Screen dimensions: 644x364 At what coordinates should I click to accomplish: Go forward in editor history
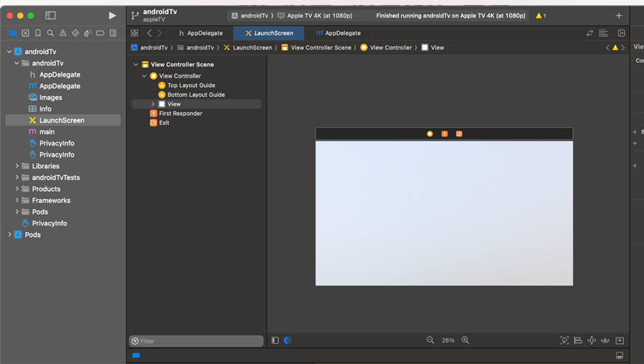pyautogui.click(x=160, y=33)
